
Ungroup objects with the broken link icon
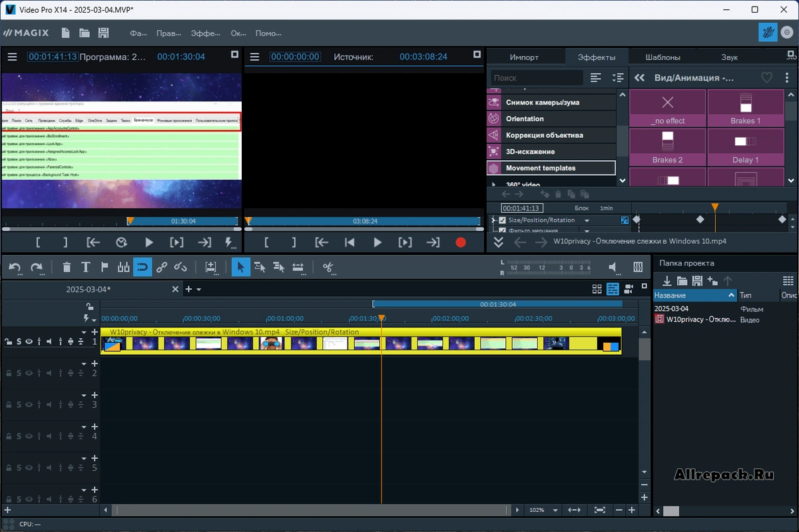pos(180,267)
